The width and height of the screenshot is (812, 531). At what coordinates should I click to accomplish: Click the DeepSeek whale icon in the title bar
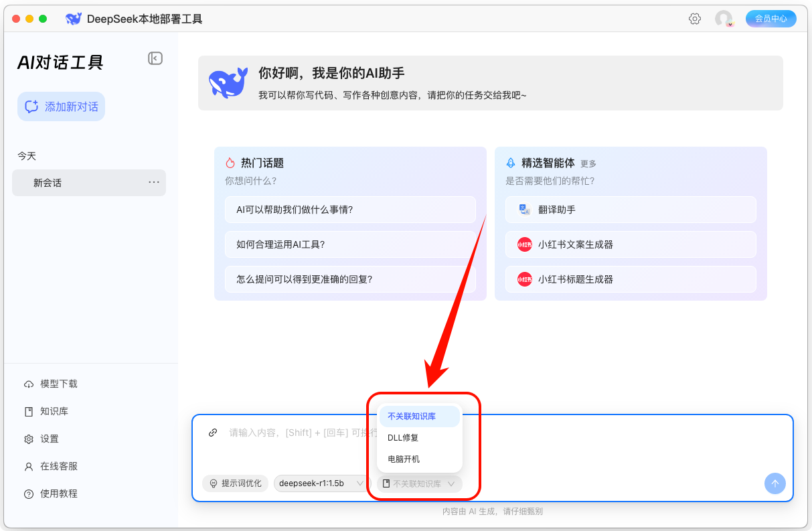pyautogui.click(x=74, y=19)
